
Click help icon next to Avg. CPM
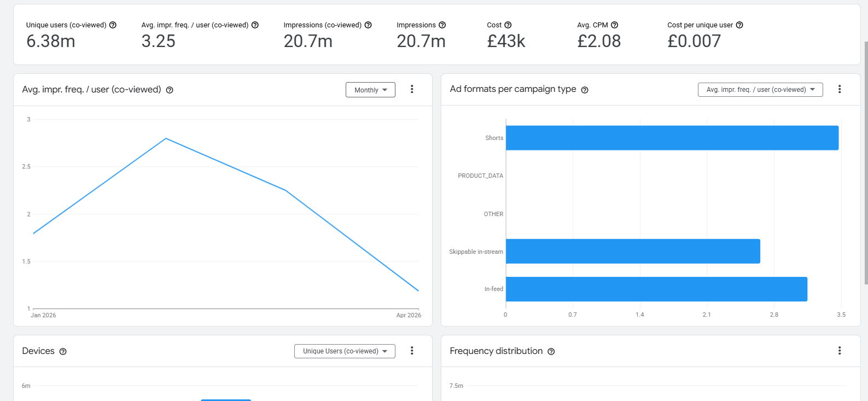tap(614, 25)
